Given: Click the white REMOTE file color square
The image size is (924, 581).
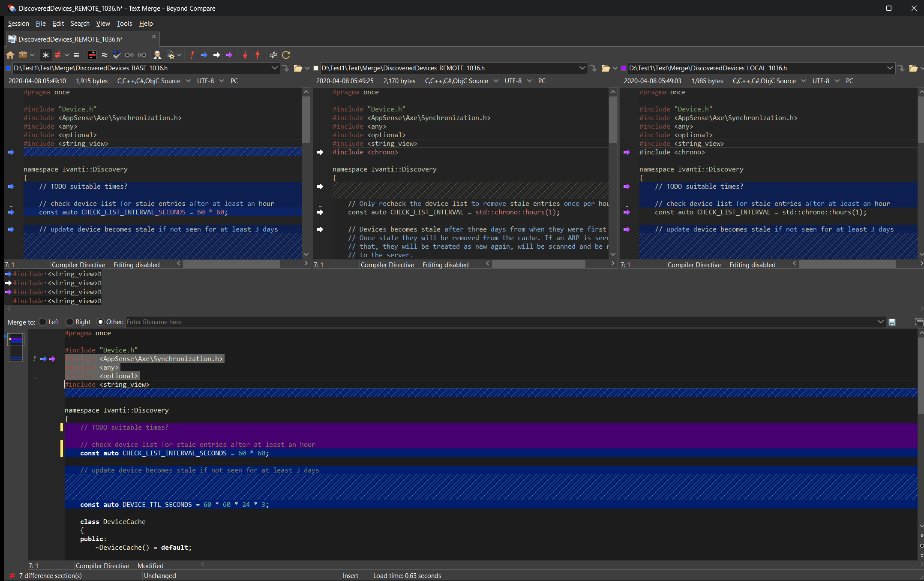Looking at the screenshot, I should click(316, 68).
